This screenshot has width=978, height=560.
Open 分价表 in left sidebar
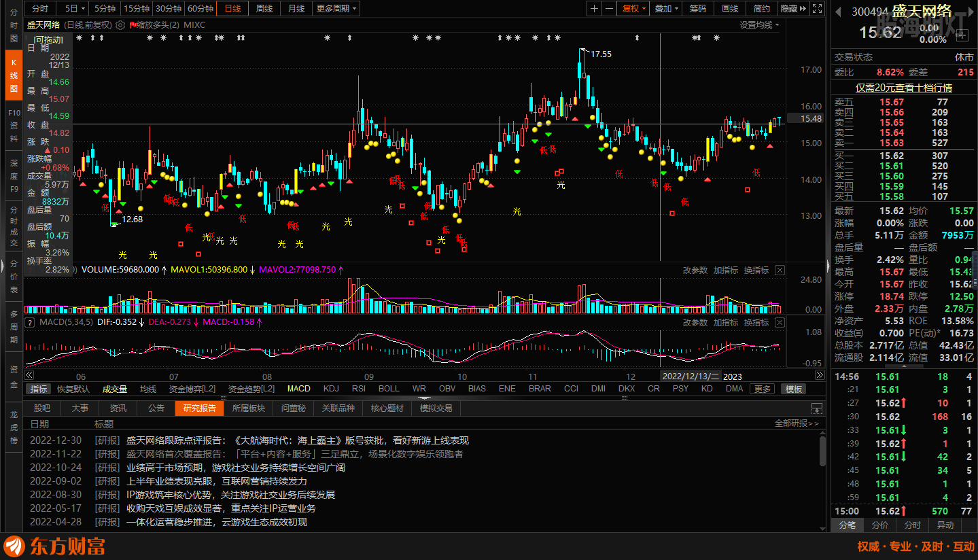[x=14, y=276]
